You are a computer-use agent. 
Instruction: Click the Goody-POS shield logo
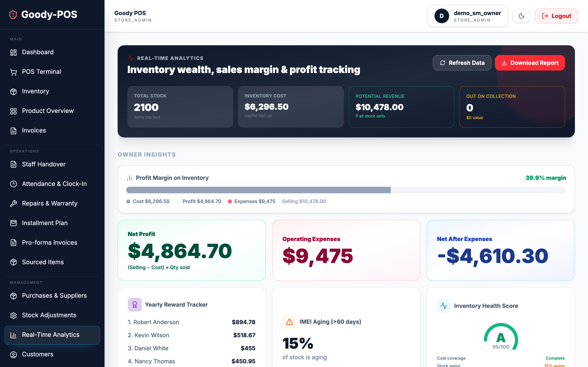[x=13, y=15]
